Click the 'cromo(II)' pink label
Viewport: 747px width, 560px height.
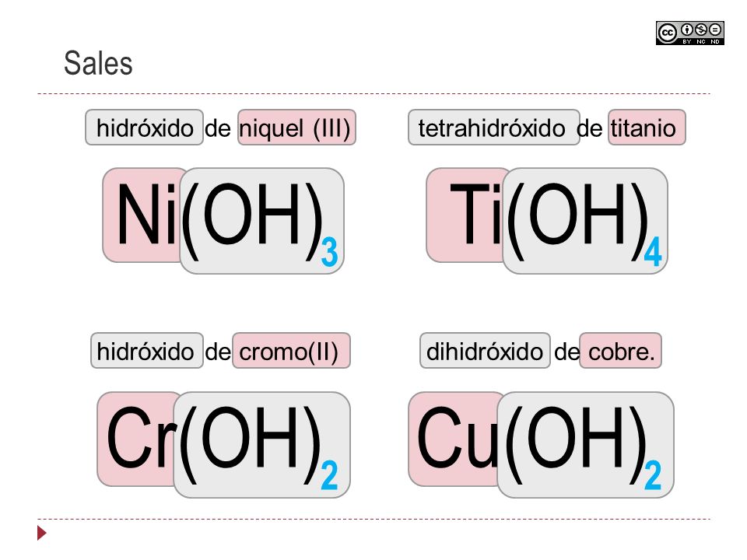(x=291, y=351)
